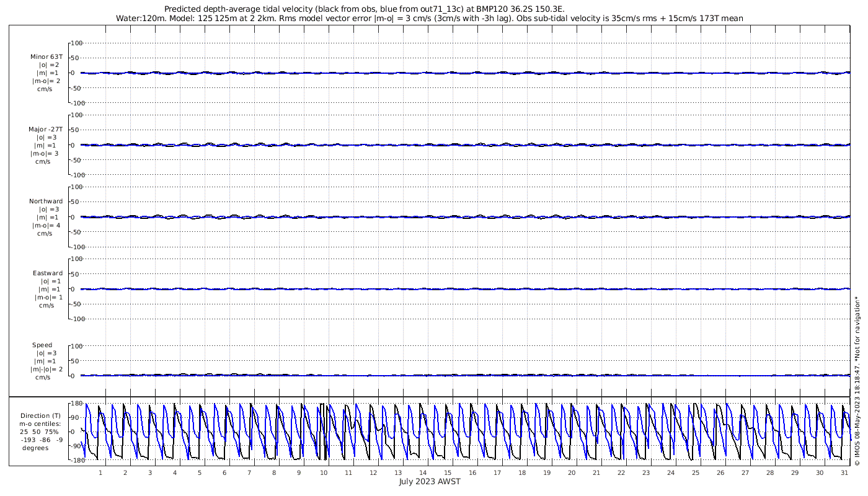Select the "Direction (T)" panel label
868x496 pixels.
(x=40, y=416)
